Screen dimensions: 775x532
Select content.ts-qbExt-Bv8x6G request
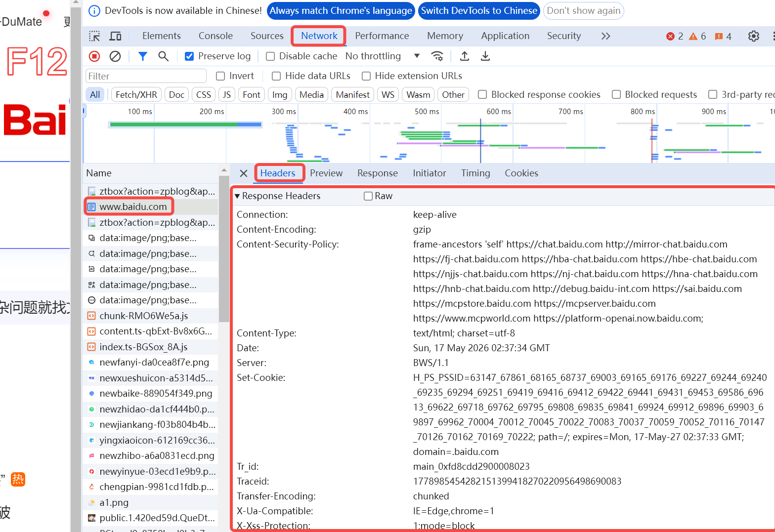tap(151, 331)
